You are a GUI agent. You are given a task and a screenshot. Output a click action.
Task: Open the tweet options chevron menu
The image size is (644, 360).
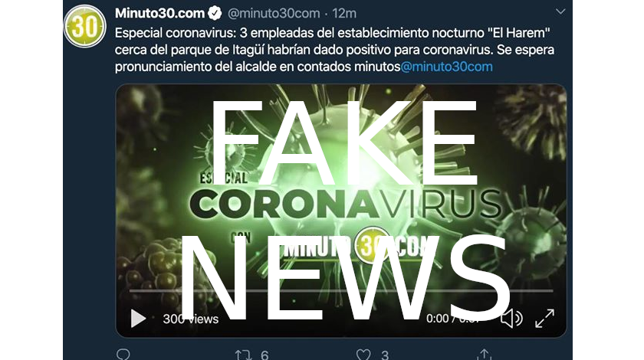[x=560, y=12]
